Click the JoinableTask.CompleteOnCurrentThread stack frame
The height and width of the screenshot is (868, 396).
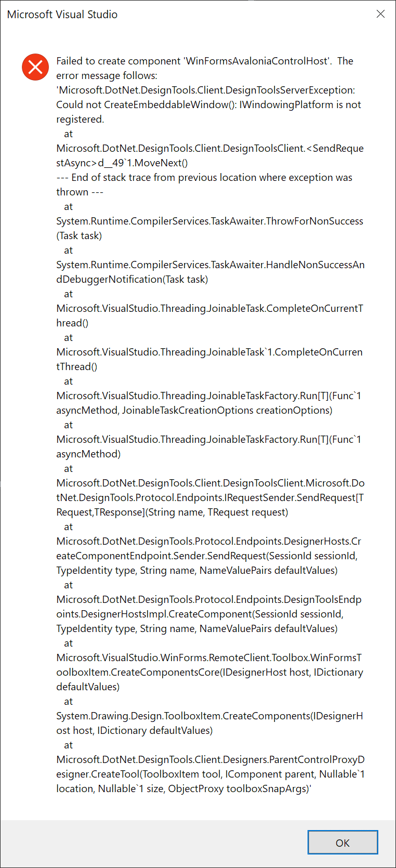pos(208,308)
